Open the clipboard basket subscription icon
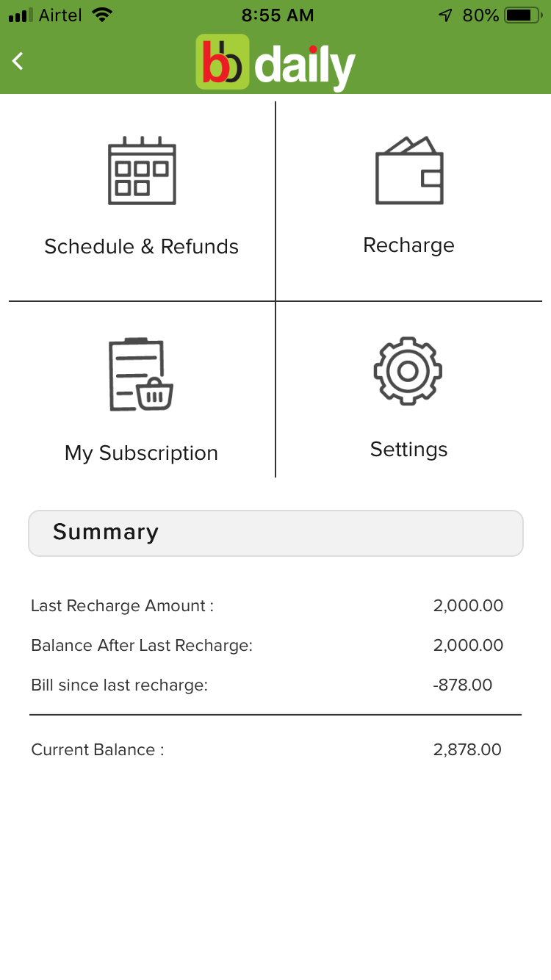This screenshot has width=551, height=980. pyautogui.click(x=141, y=375)
